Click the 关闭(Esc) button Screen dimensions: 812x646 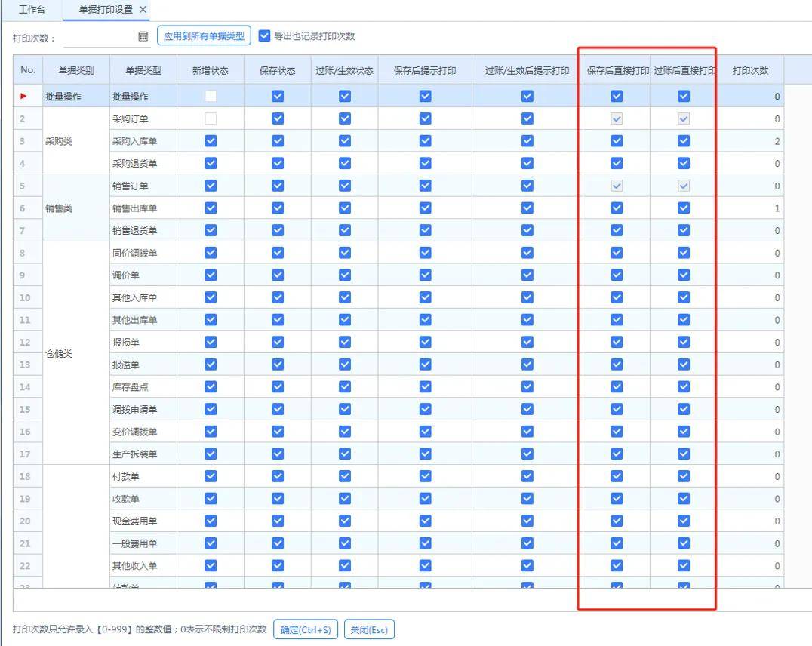369,629
